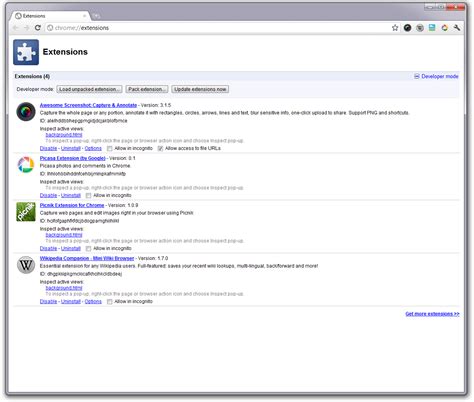Image resolution: width=474 pixels, height=402 pixels.
Task: Open Wikipedia Companion - Mini Wiki Browser link
Action: [x=87, y=258]
